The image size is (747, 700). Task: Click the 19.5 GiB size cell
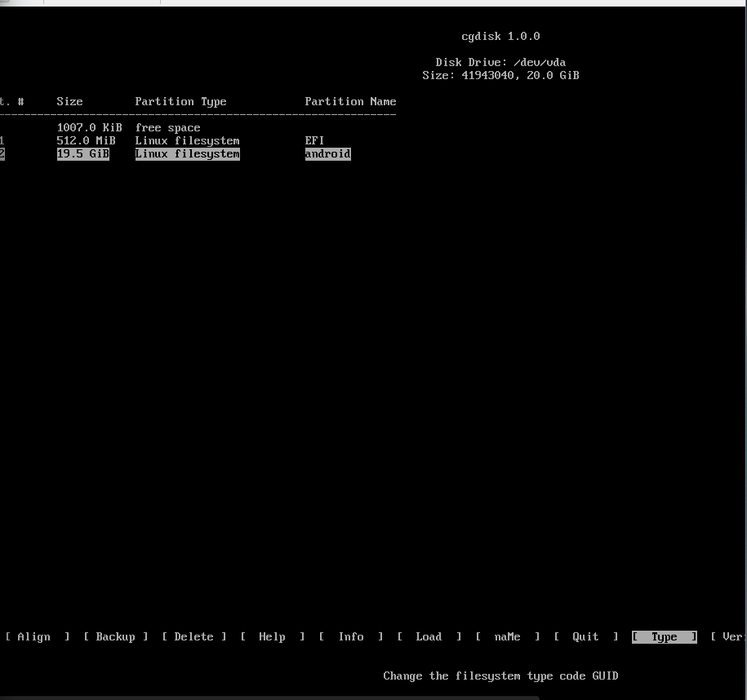(82, 154)
